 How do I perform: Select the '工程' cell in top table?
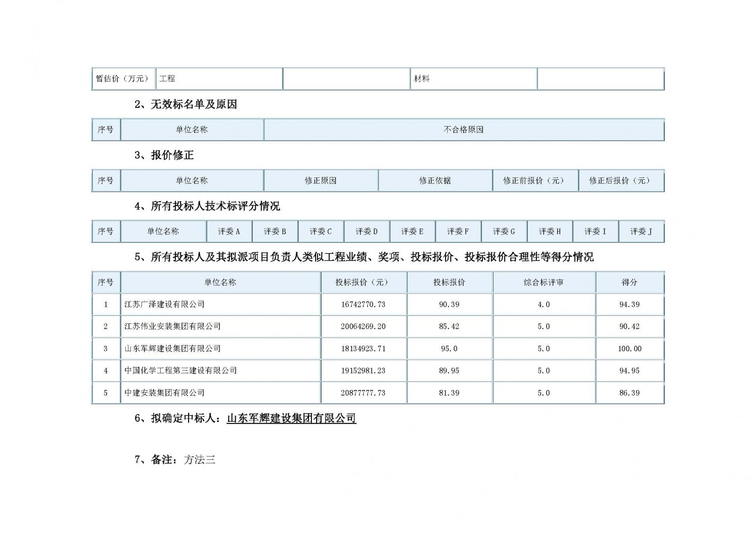pos(219,79)
